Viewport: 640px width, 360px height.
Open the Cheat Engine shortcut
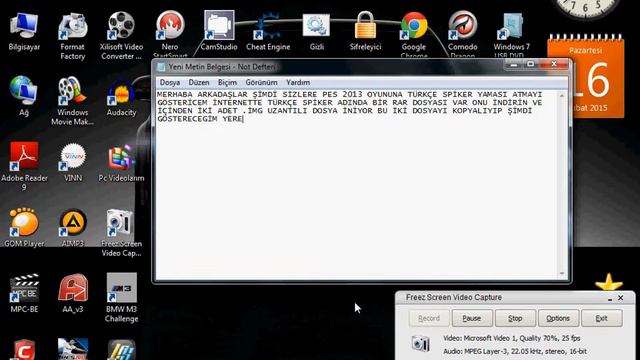(x=268, y=26)
